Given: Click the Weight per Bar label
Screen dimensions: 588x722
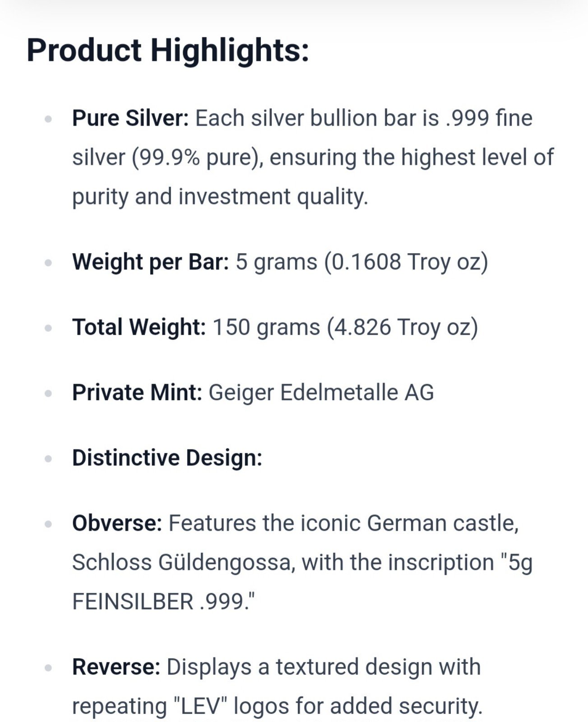Looking at the screenshot, I should click(151, 262).
